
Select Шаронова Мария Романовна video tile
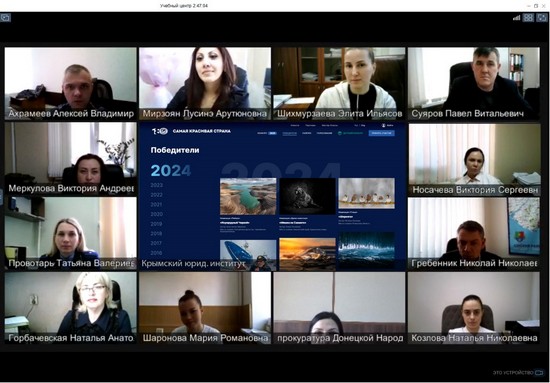(205, 308)
